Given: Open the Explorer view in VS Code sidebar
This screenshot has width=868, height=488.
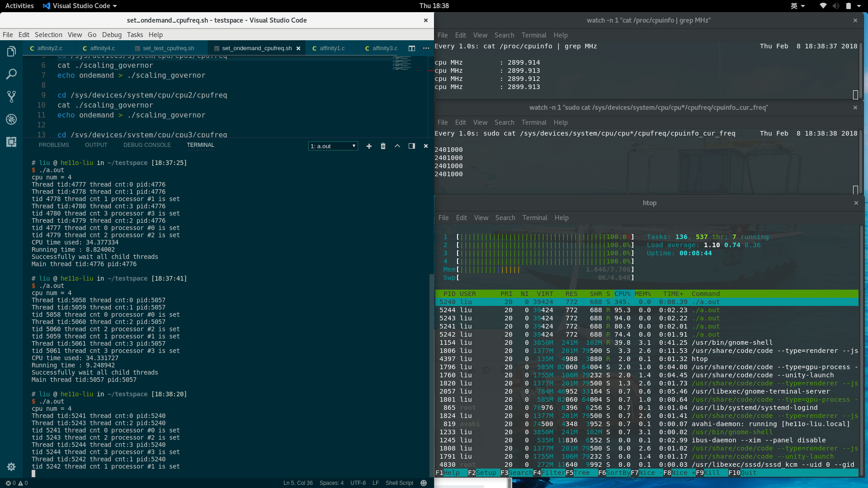Looking at the screenshot, I should coord(11,51).
